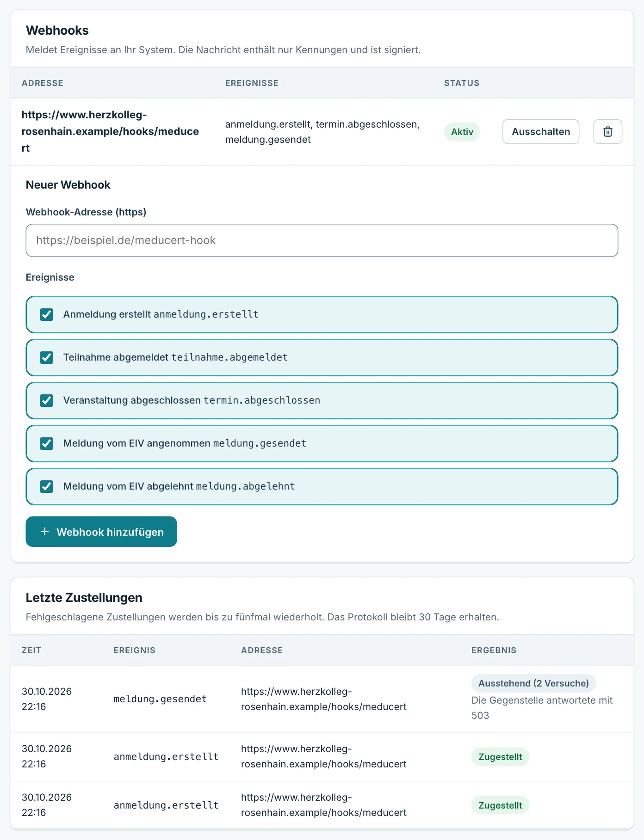Click the Aktiv status badge
The width and height of the screenshot is (644, 840).
coord(462,132)
